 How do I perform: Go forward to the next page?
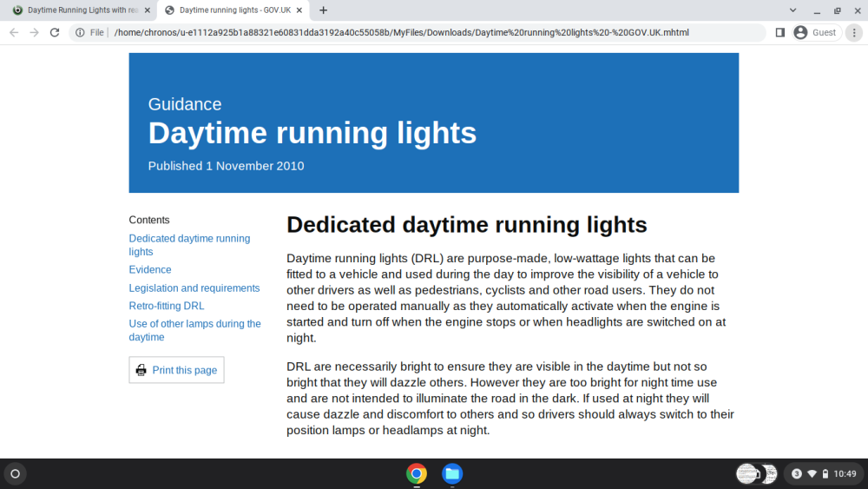pos(35,33)
